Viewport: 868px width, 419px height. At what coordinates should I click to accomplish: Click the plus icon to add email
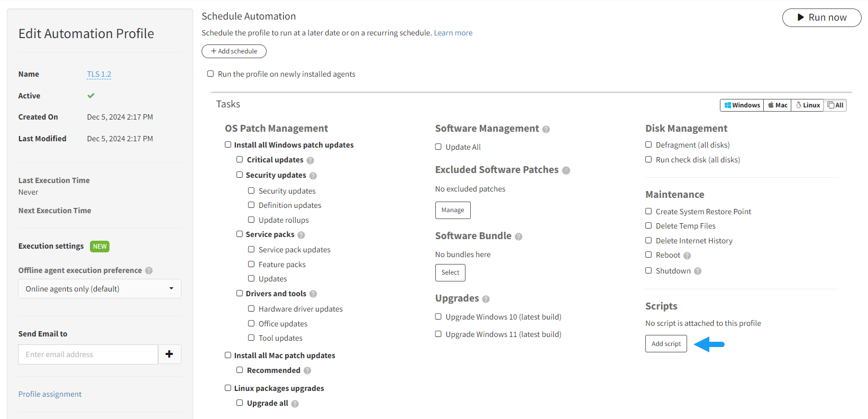(x=169, y=354)
